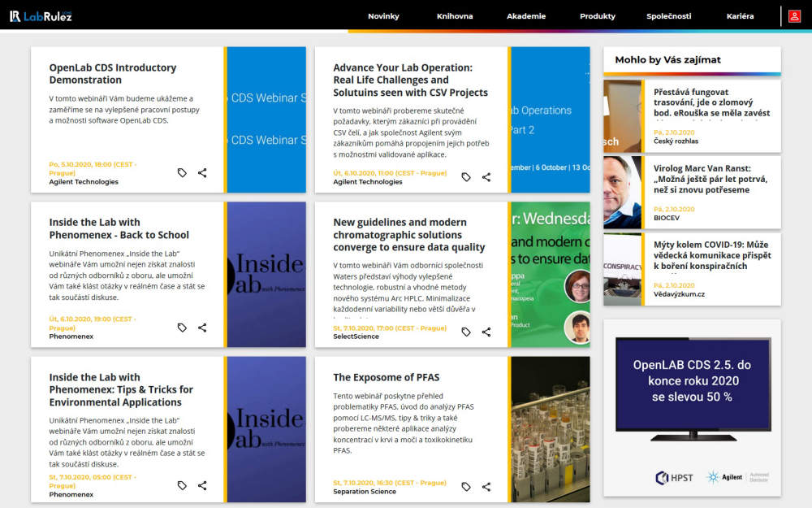Share the OpenLab CDS Introductory Demonstration webinar

[202, 172]
